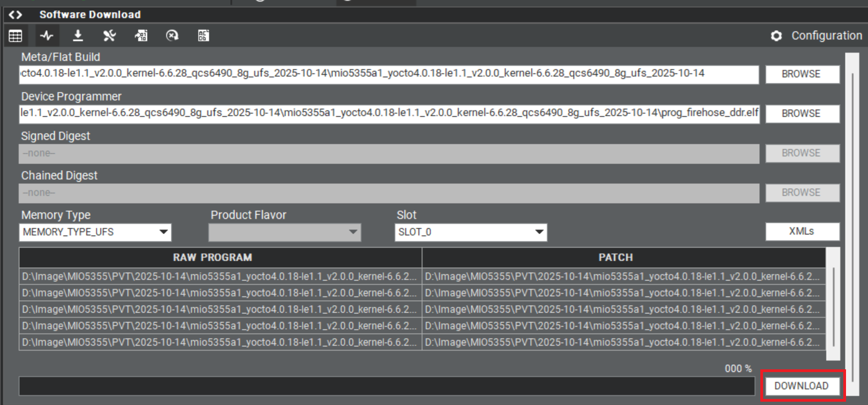Click the pulse waveform toolbar icon
This screenshot has height=405, width=868.
tap(47, 36)
